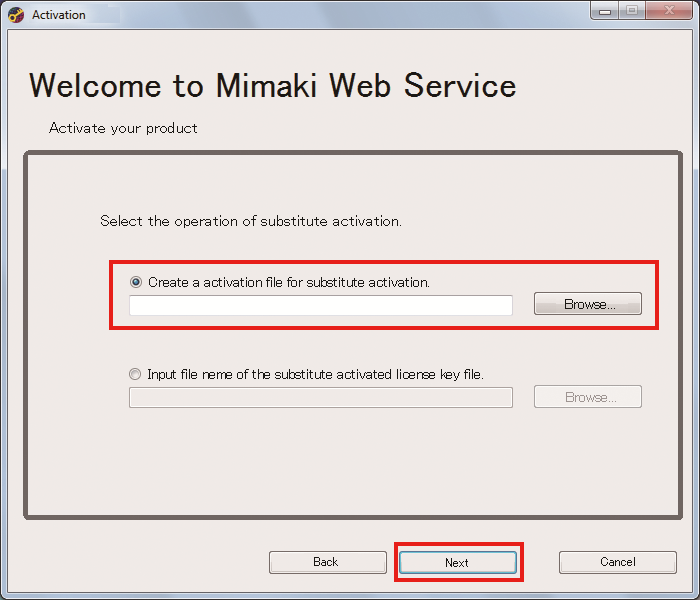Close the Activation window
700x600 pixels.
pos(669,10)
